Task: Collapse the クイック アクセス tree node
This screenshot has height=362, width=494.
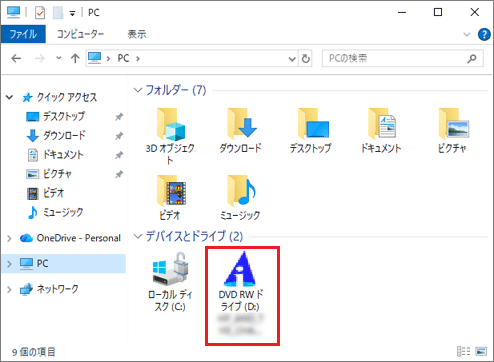Action: (x=9, y=97)
